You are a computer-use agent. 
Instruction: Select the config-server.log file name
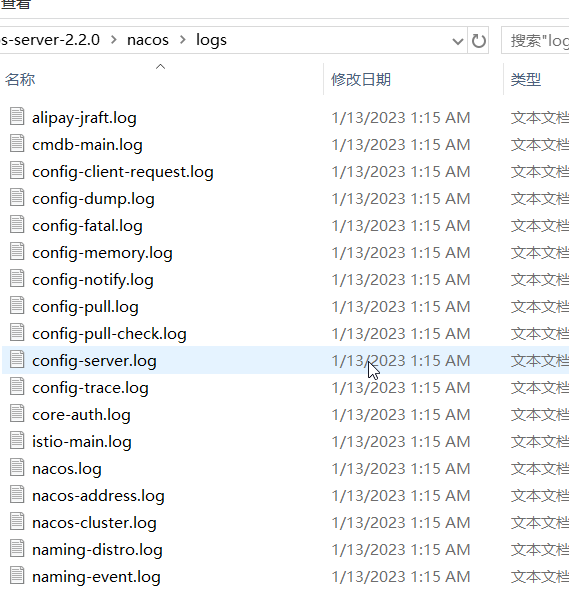94,361
